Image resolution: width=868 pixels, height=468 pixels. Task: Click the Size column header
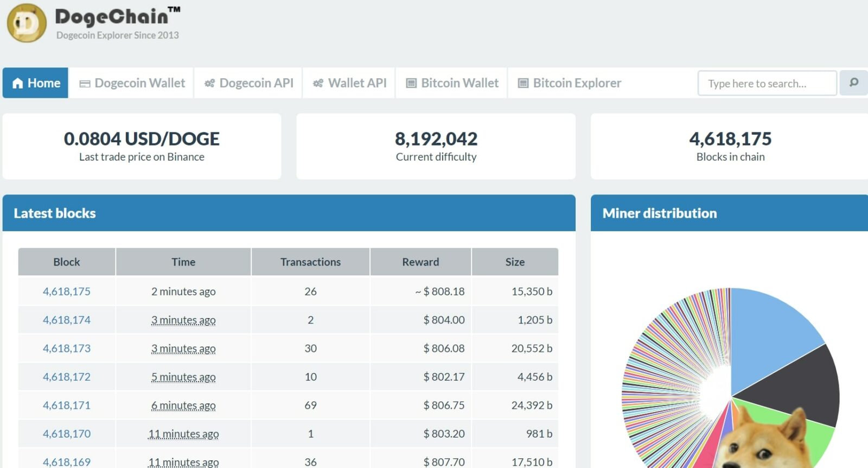tap(515, 262)
